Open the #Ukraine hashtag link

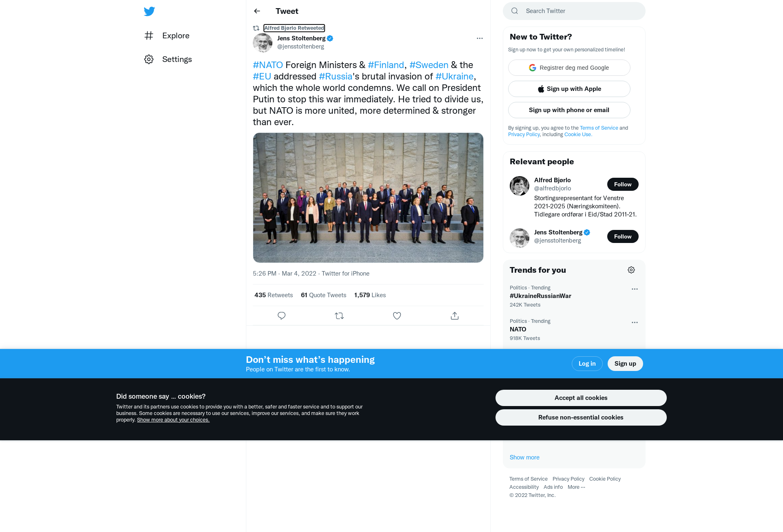point(454,76)
